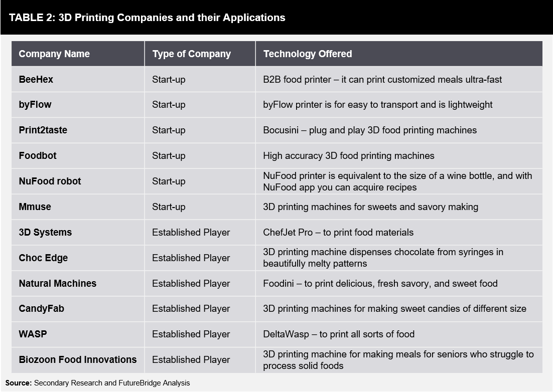553x392 pixels.
Task: Click the DeltaWasp technology description
Action: click(339, 334)
